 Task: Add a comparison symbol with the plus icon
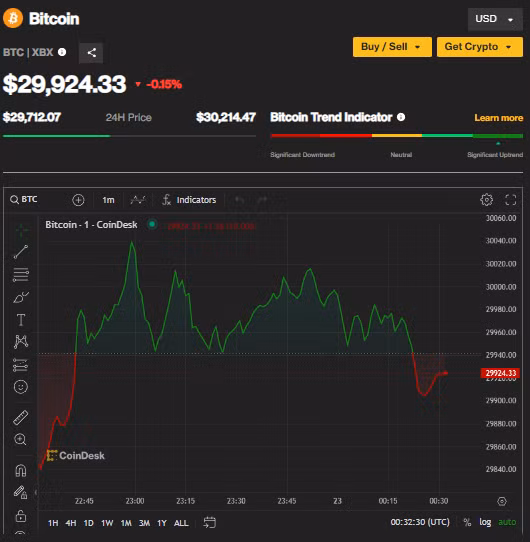pyautogui.click(x=78, y=200)
